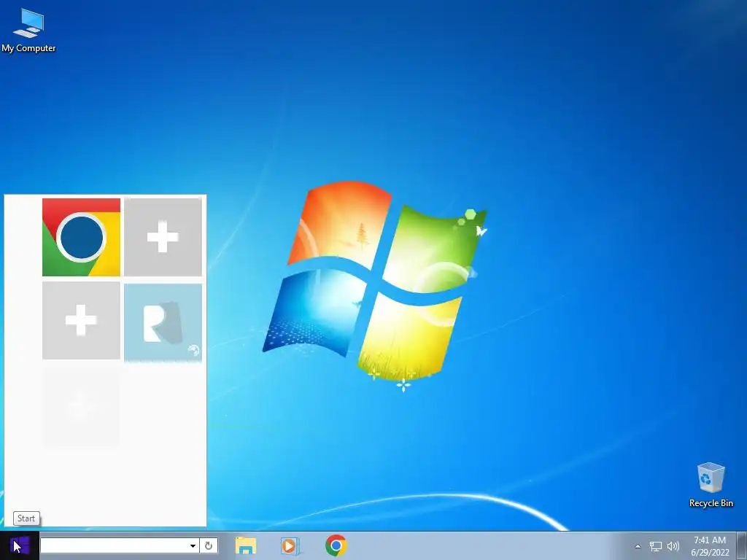
Task: Launch Google Chrome from the taskbar
Action: (x=336, y=545)
